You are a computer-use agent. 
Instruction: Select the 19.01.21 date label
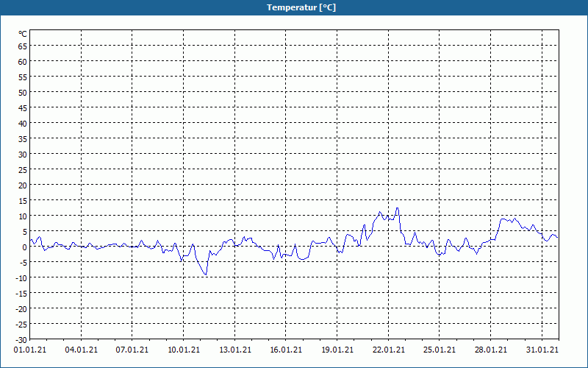coord(337,350)
